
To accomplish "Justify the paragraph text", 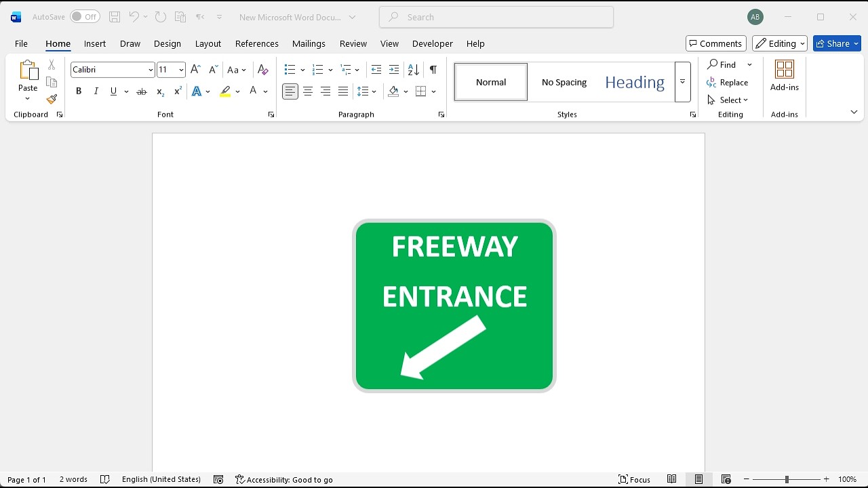I will point(343,91).
